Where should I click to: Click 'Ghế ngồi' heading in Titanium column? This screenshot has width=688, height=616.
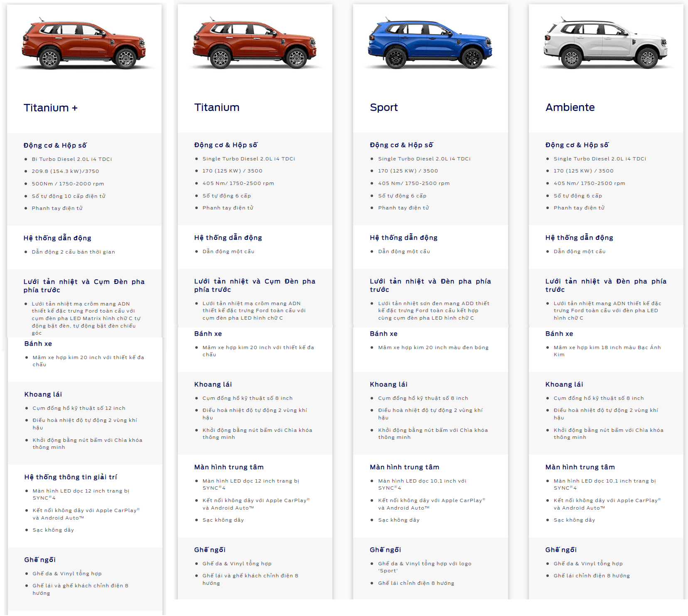(210, 550)
